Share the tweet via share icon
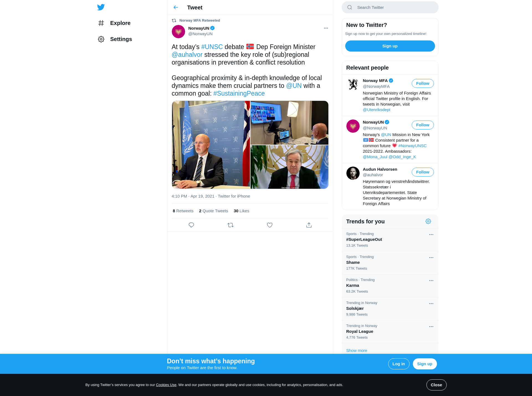Image resolution: width=532 pixels, height=396 pixels. 309,225
